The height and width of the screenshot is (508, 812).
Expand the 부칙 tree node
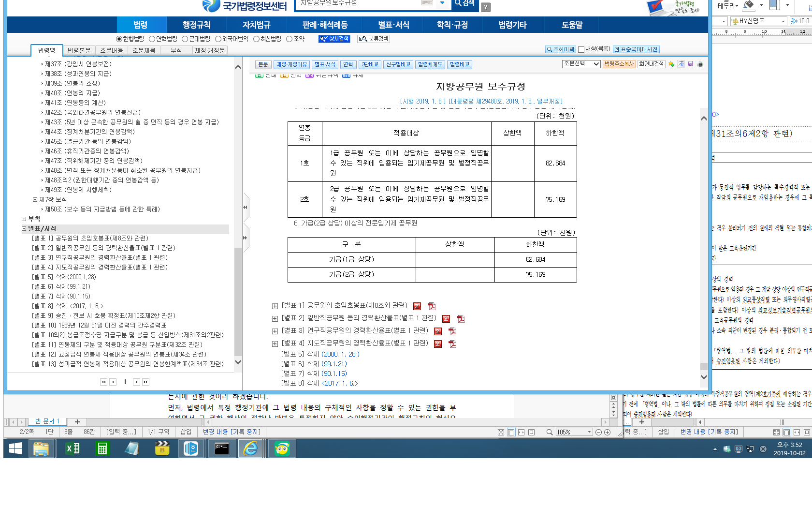[x=24, y=219]
